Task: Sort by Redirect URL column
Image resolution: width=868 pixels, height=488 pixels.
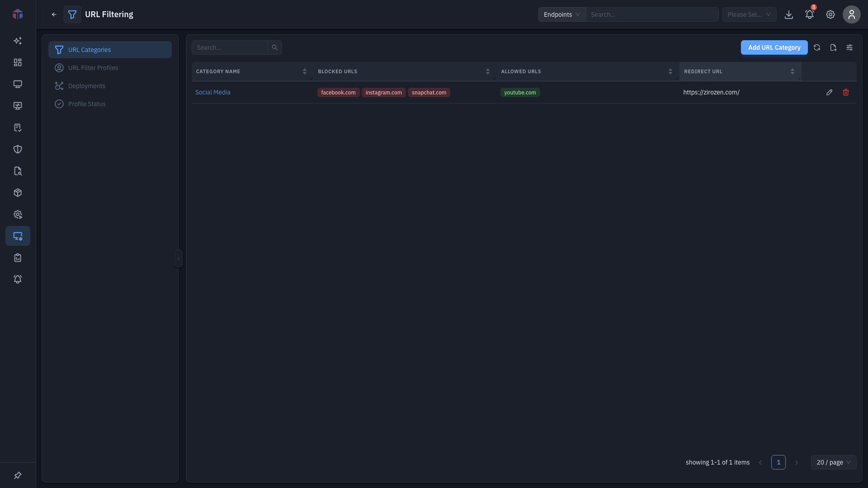Action: [793, 71]
